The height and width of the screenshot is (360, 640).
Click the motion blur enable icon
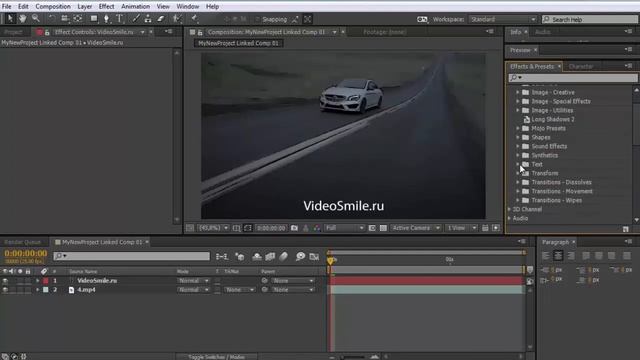pyautogui.click(x=284, y=256)
